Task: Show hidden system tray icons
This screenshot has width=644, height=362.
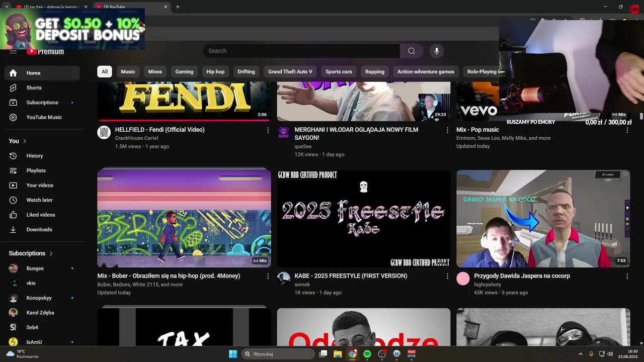Action: 580,354
